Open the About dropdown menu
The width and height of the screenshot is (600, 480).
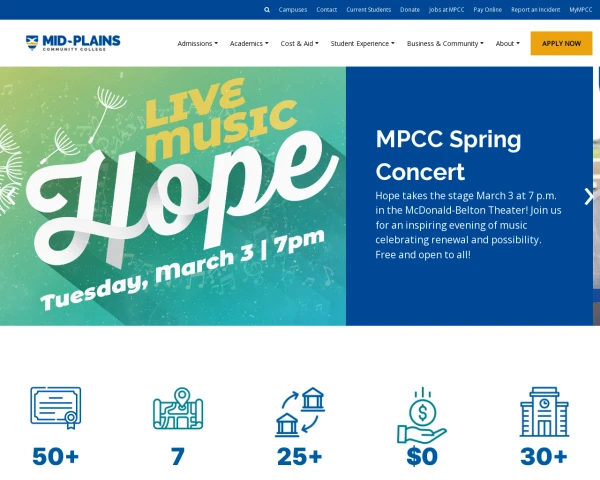(508, 44)
